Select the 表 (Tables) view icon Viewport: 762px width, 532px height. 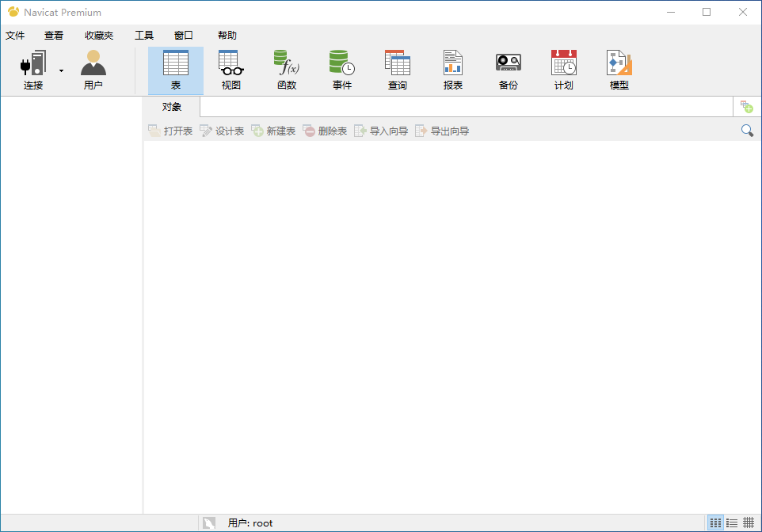(x=176, y=69)
